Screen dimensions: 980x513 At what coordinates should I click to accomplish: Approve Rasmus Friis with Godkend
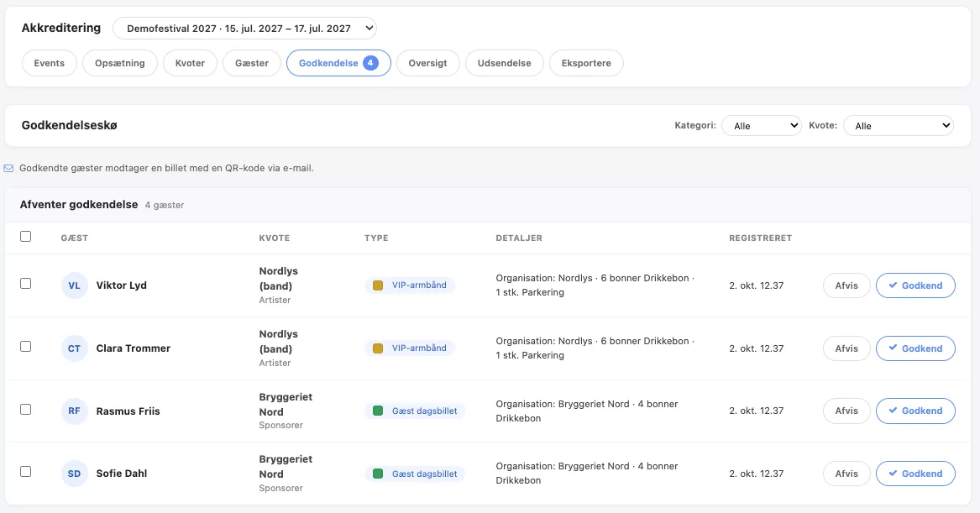[915, 411]
